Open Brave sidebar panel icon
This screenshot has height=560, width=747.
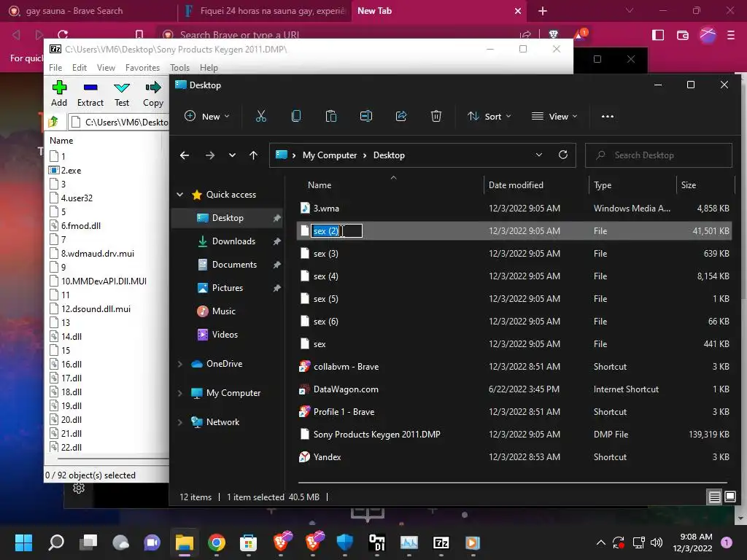[x=658, y=35]
